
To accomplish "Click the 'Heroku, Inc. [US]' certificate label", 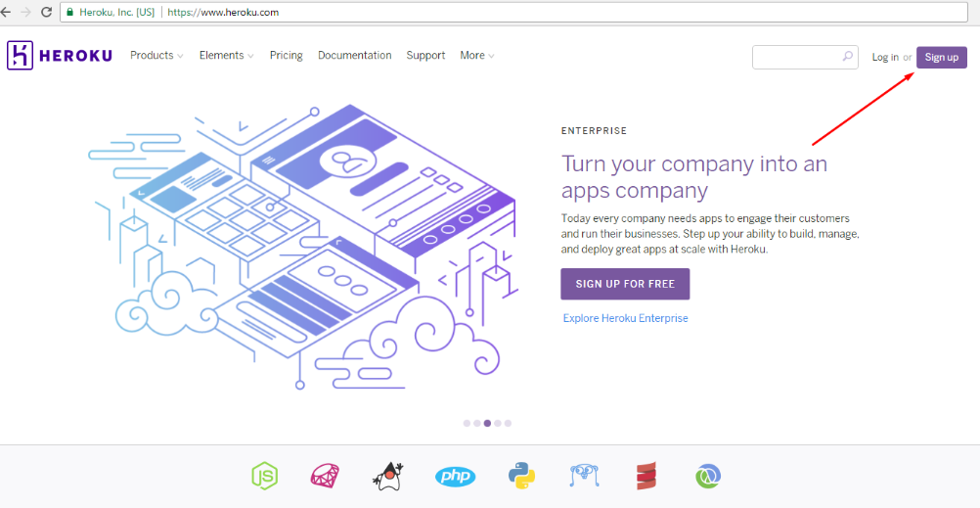I will (116, 12).
